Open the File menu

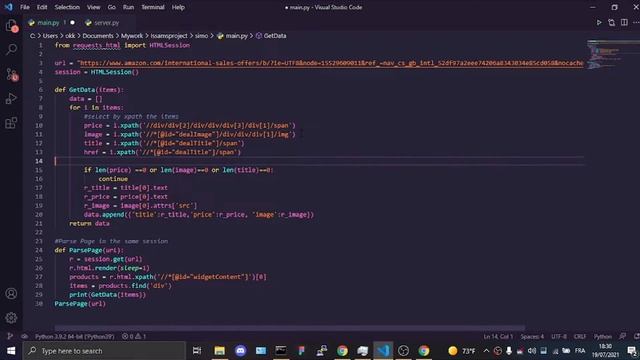(x=24, y=7)
